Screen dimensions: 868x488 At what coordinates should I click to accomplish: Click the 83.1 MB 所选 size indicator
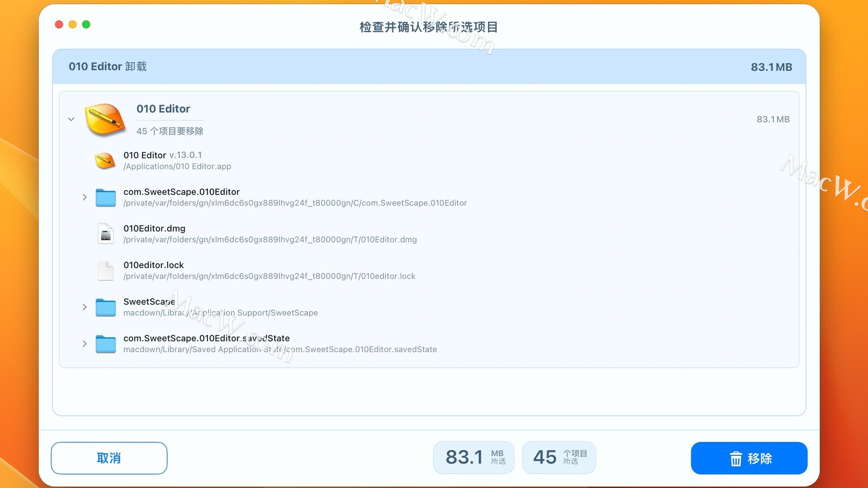[x=474, y=457]
